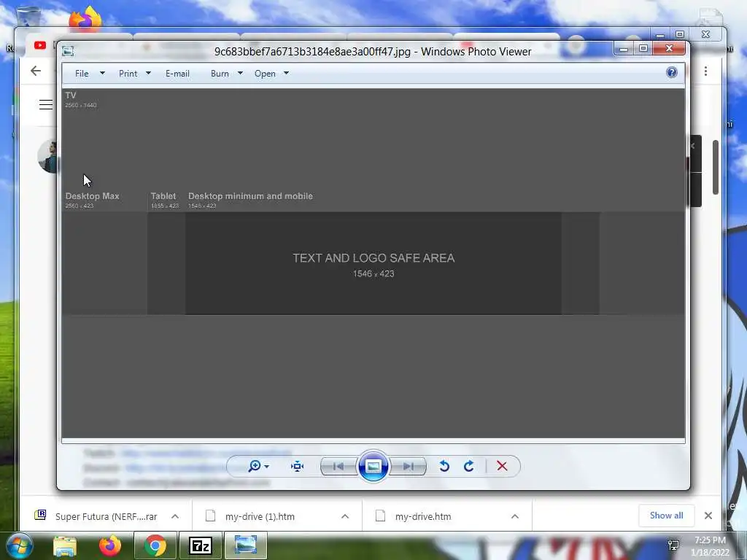Click E-mail in Photo Viewer toolbar
Image resolution: width=747 pixels, height=560 pixels.
tap(177, 74)
